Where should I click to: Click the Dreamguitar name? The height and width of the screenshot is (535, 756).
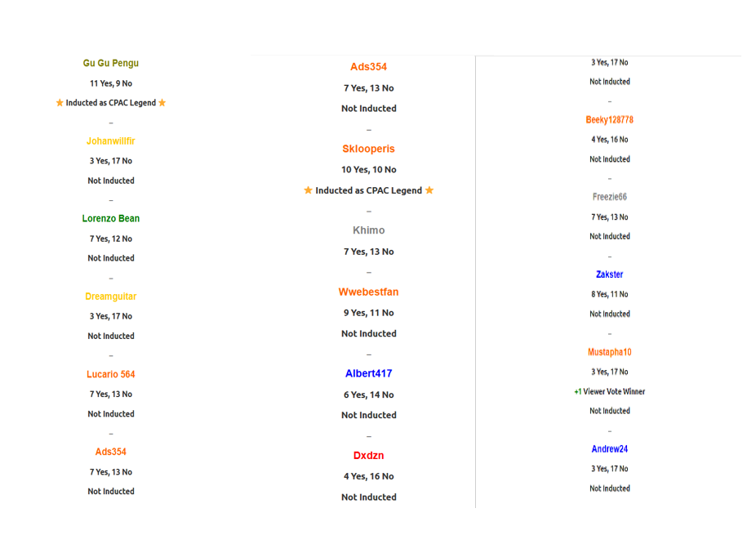click(x=111, y=296)
